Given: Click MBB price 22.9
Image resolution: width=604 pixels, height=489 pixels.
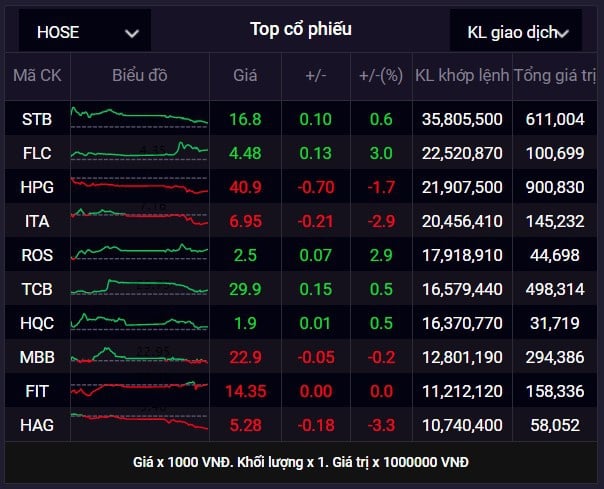Looking at the screenshot, I should (x=245, y=357).
